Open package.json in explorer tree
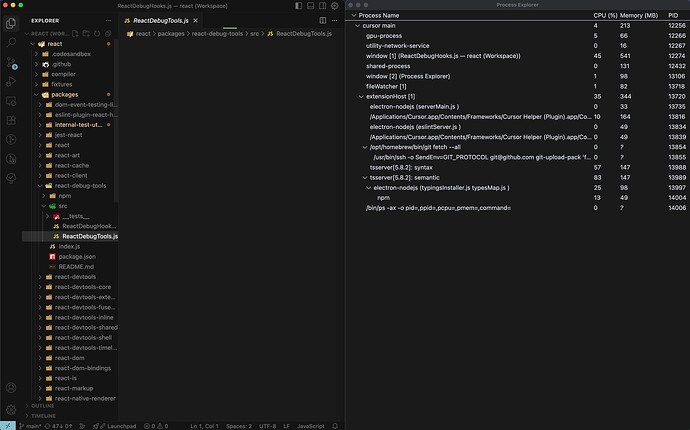Screen dimensions: 690x430 (x=77, y=257)
